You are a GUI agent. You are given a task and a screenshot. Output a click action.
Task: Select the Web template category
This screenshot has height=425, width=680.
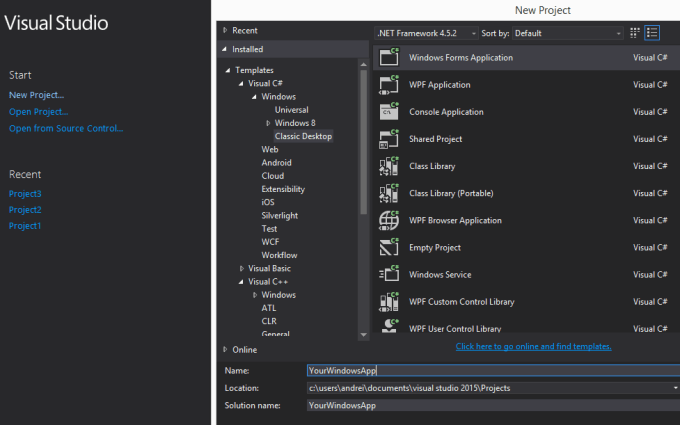[x=270, y=149]
